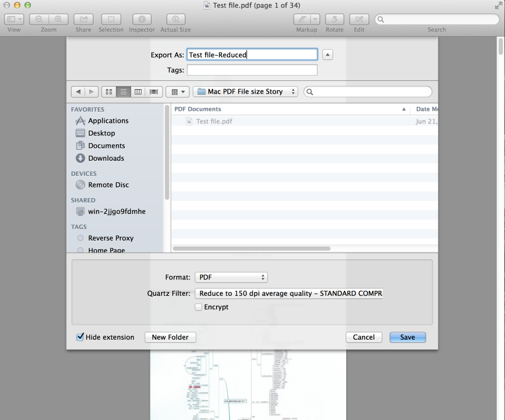Open the Format dropdown

click(231, 277)
